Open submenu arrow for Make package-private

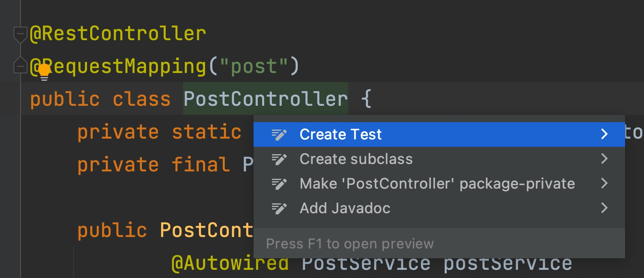click(604, 183)
